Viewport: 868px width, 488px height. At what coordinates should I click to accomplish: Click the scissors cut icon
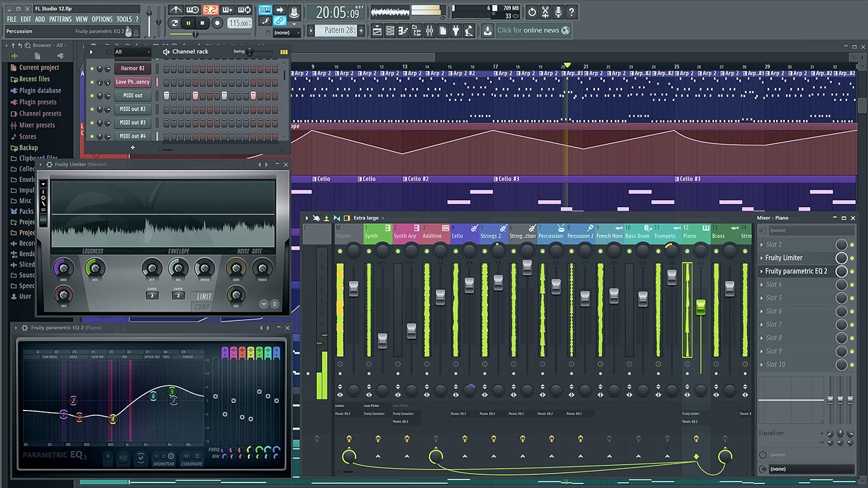[545, 10]
